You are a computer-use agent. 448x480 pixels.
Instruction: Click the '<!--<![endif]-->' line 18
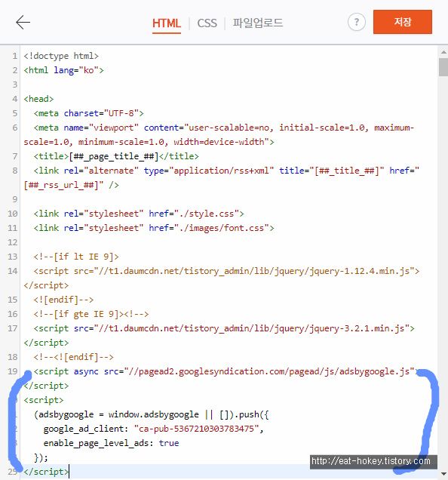73,357
